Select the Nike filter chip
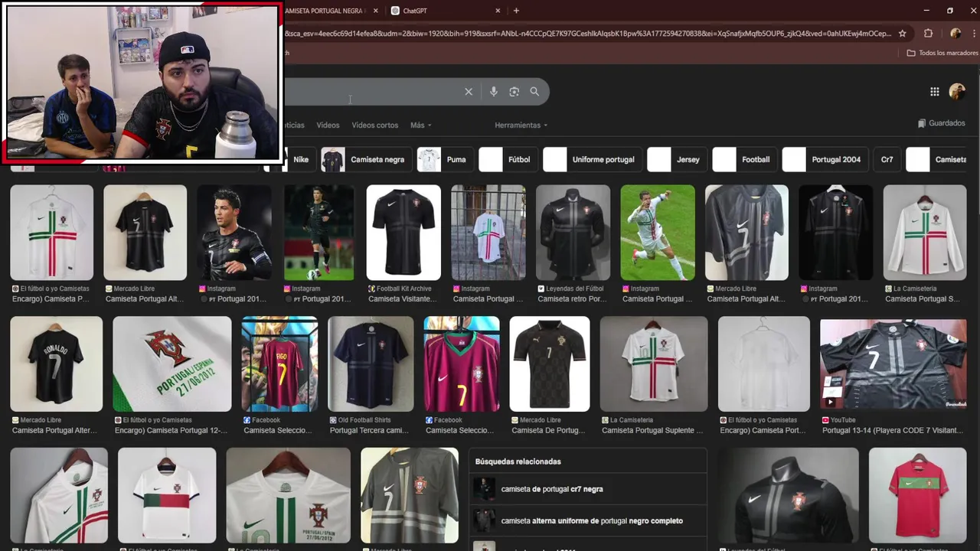The height and width of the screenshot is (551, 980). coord(300,159)
